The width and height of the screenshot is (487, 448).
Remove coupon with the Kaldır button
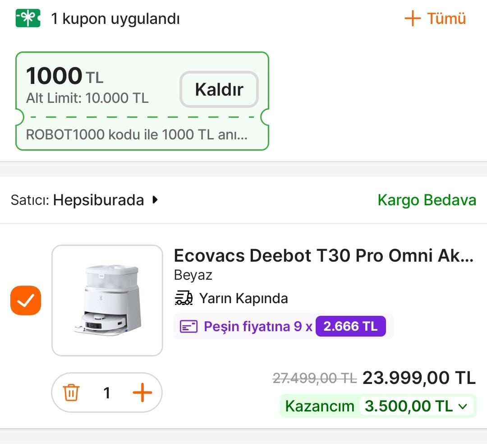(219, 89)
